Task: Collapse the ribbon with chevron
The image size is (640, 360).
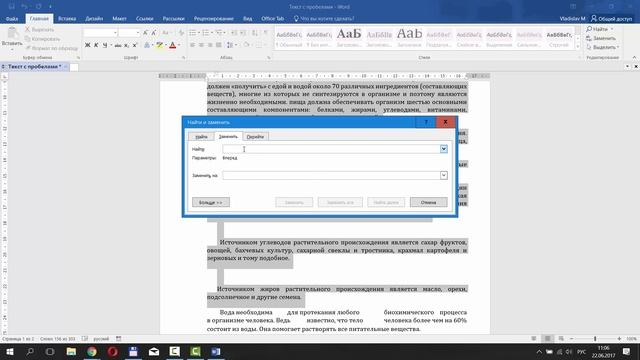Action: click(634, 58)
